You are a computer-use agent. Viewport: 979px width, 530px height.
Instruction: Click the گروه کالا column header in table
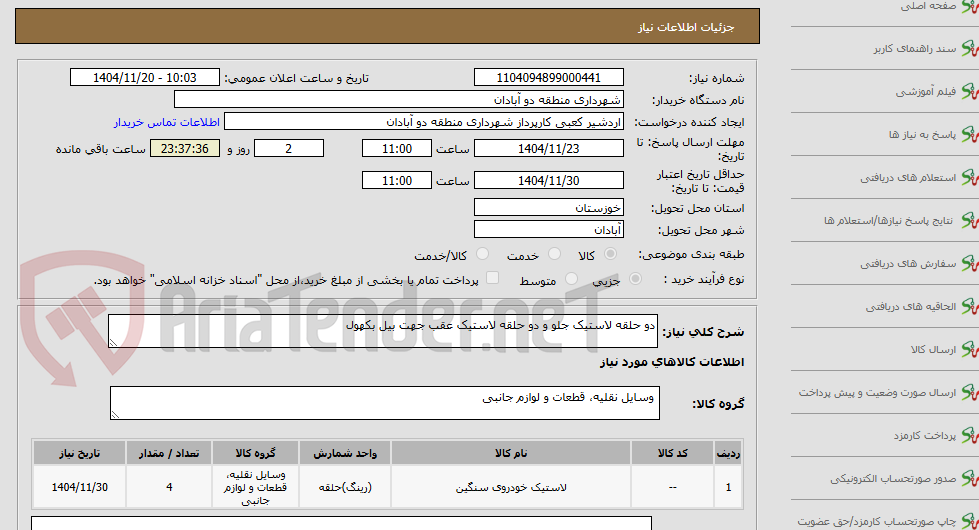[255, 453]
